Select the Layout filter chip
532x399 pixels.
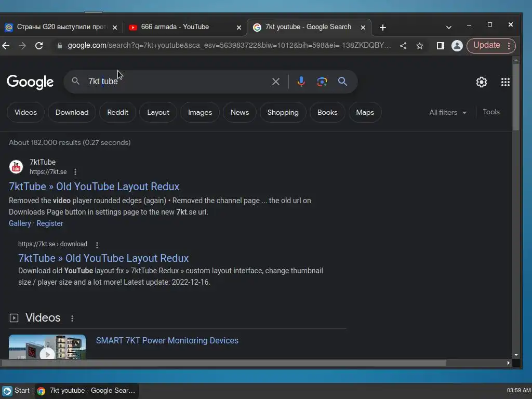[158, 112]
